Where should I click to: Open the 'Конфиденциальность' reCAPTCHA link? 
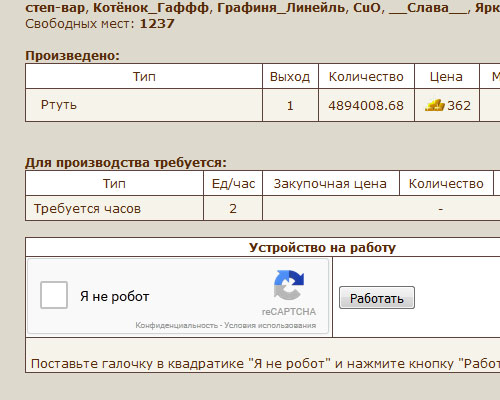[176, 325]
